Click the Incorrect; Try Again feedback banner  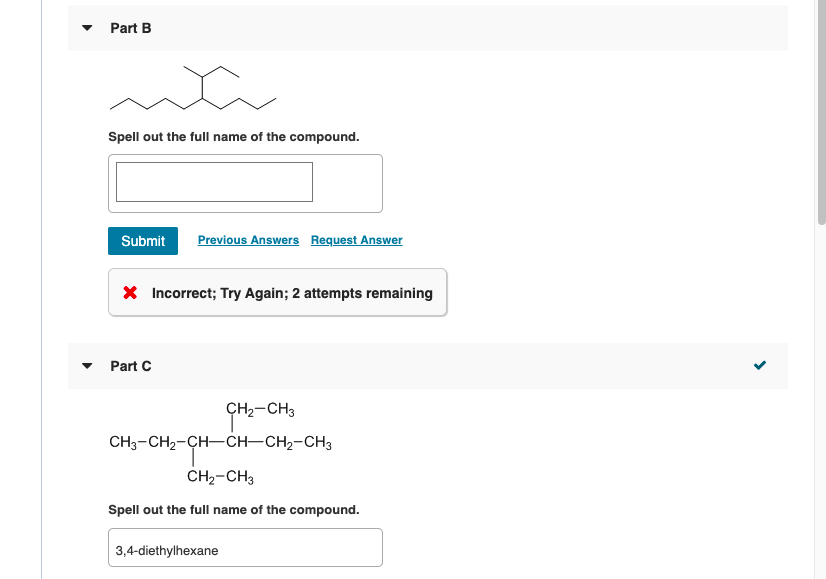tap(276, 292)
